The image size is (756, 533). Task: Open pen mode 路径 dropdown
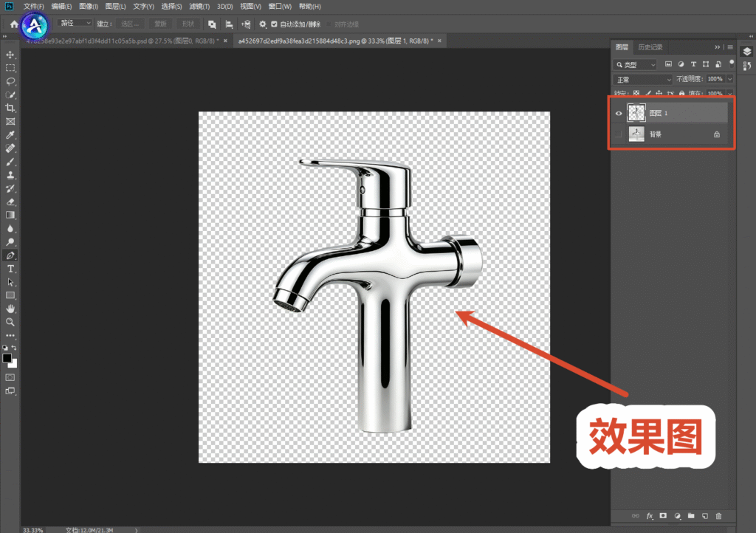75,23
